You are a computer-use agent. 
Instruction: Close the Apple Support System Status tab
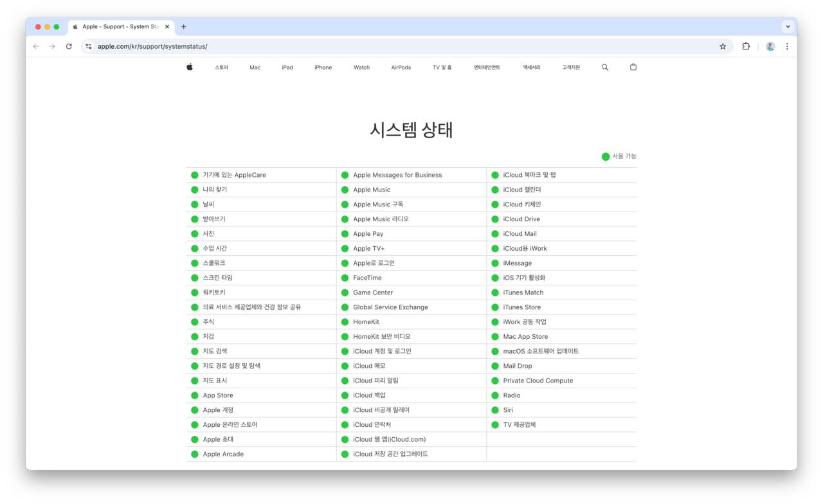[167, 27]
